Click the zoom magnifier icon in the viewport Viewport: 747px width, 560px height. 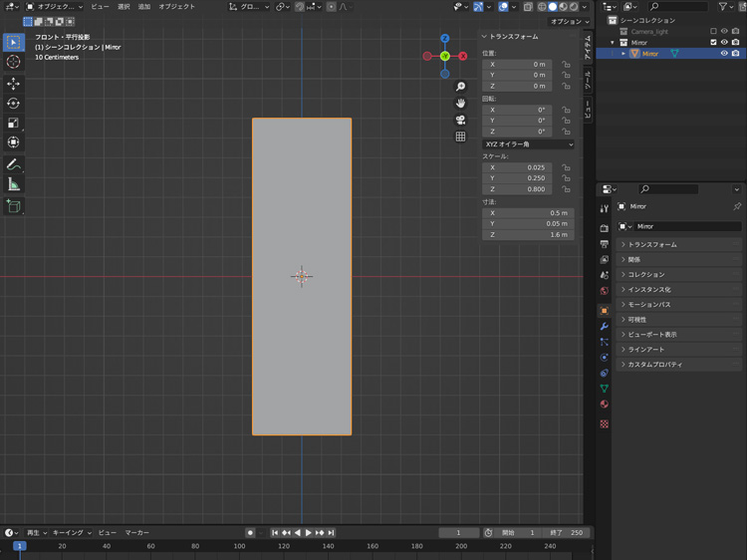[461, 87]
